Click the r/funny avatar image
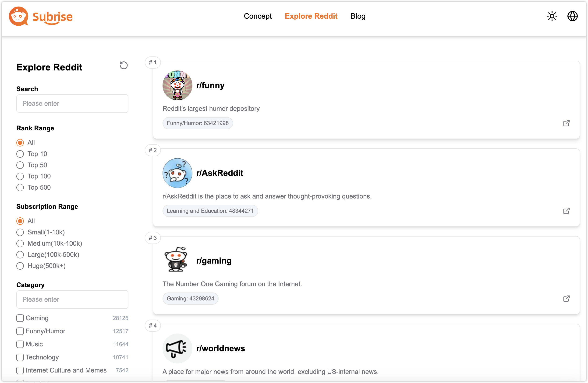The image size is (588, 383). click(177, 85)
